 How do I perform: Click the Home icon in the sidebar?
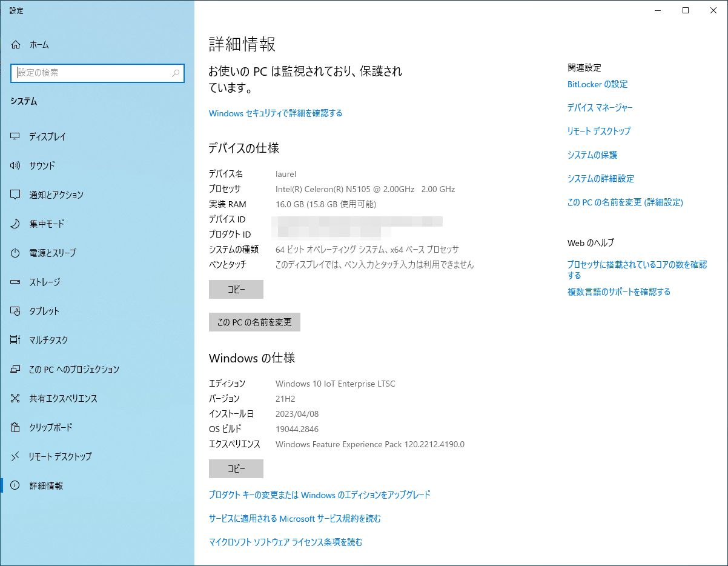[16, 45]
